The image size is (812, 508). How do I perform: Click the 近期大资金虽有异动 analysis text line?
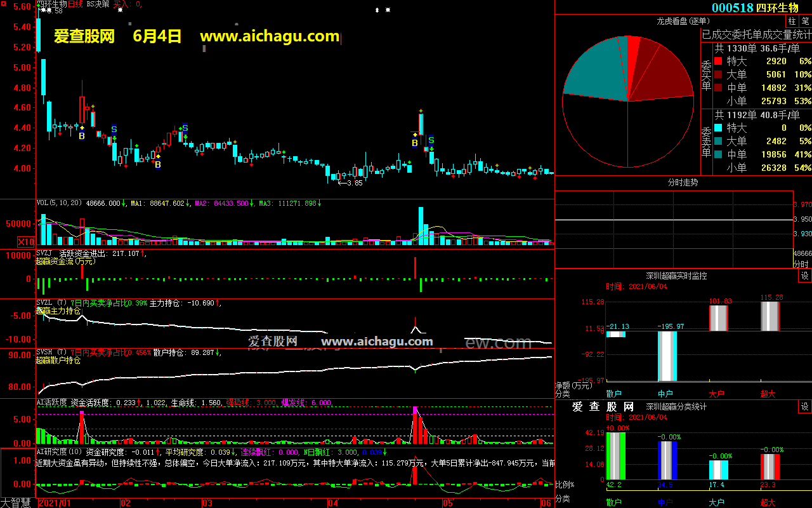[x=296, y=463]
